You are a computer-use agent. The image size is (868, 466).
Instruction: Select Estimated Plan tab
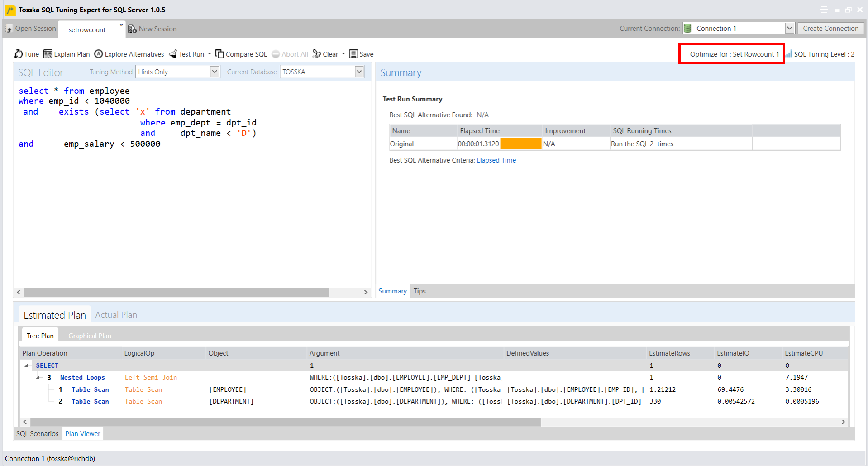pyautogui.click(x=55, y=315)
